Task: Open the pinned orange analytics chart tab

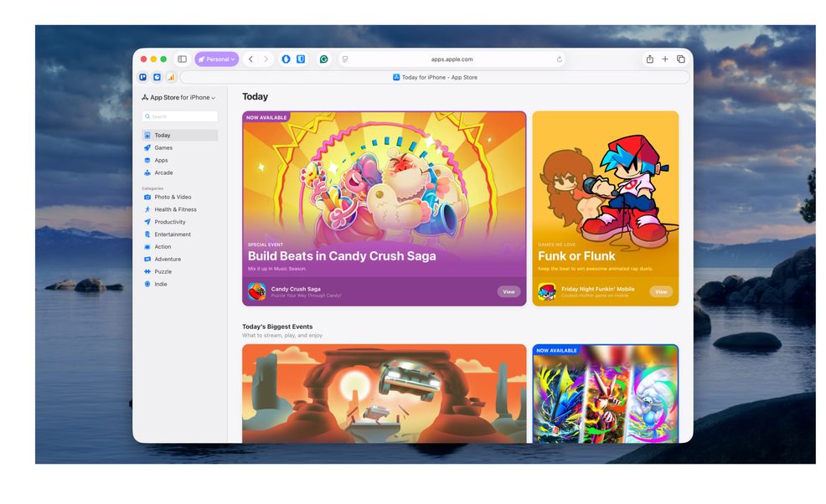Action: [171, 77]
